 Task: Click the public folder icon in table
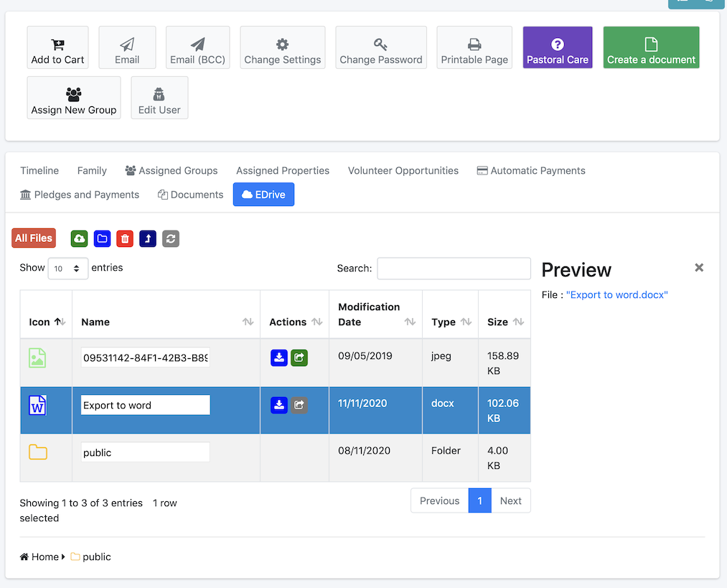click(38, 452)
